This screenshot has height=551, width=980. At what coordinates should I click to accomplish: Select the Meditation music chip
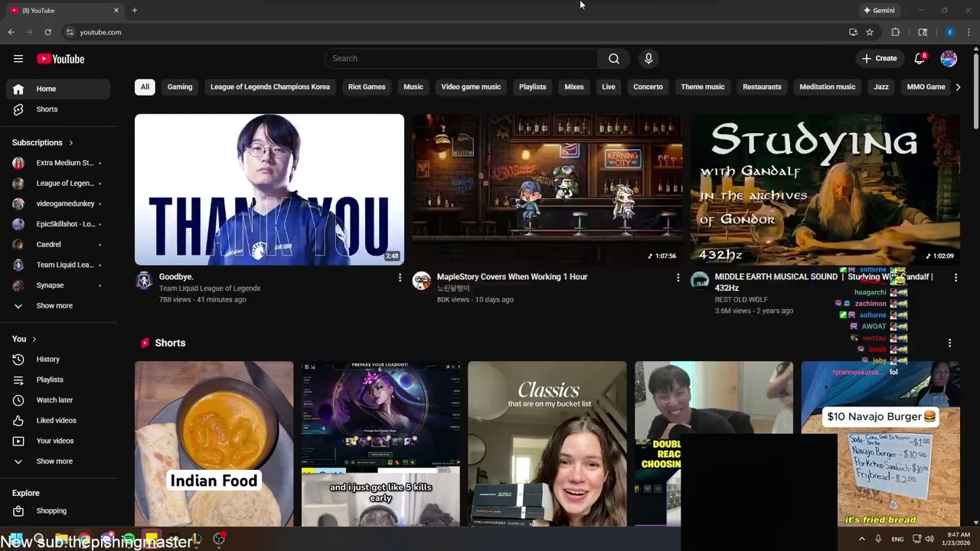(x=828, y=87)
